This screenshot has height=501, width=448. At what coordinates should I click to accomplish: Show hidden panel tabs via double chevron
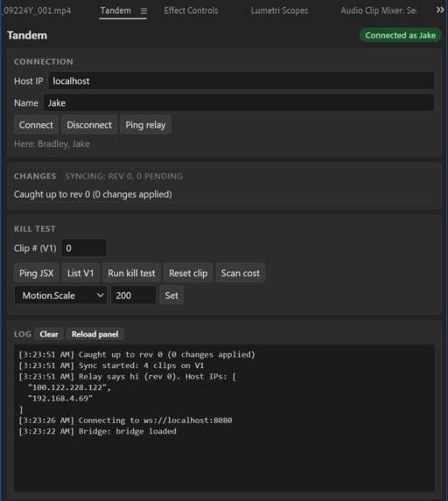click(440, 10)
